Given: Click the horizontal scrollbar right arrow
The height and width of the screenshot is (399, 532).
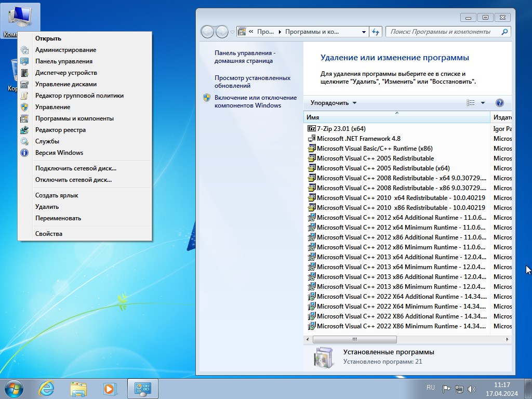Looking at the screenshot, I should pos(507,339).
